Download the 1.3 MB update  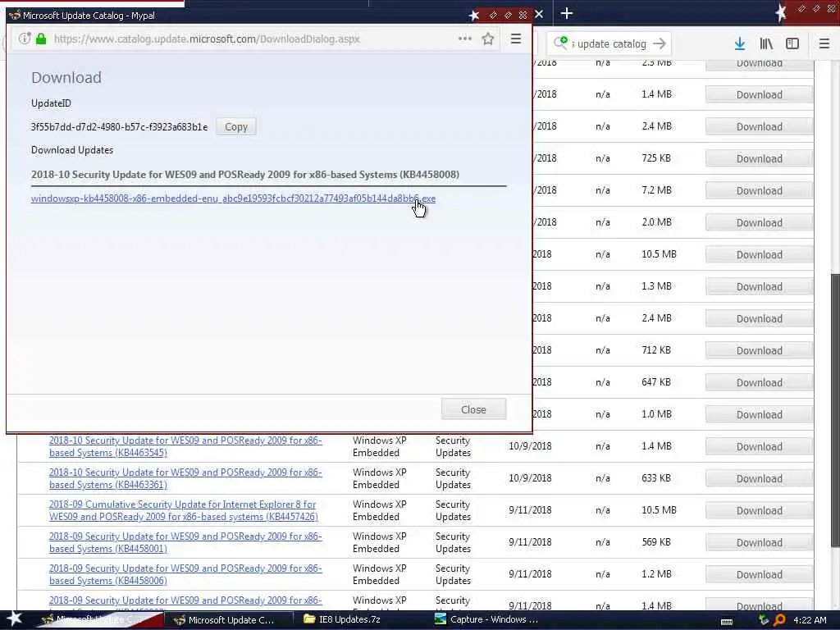point(759,286)
